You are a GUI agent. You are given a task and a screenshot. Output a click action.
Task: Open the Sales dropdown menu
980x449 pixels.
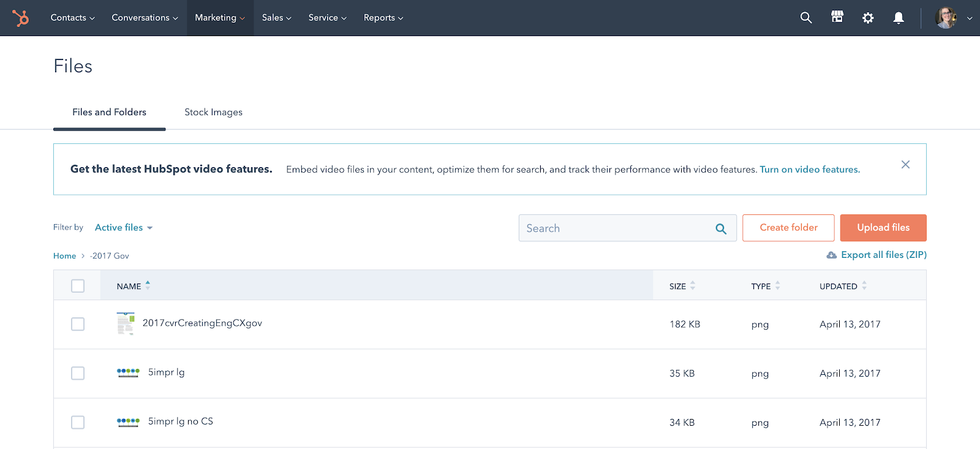click(x=276, y=18)
